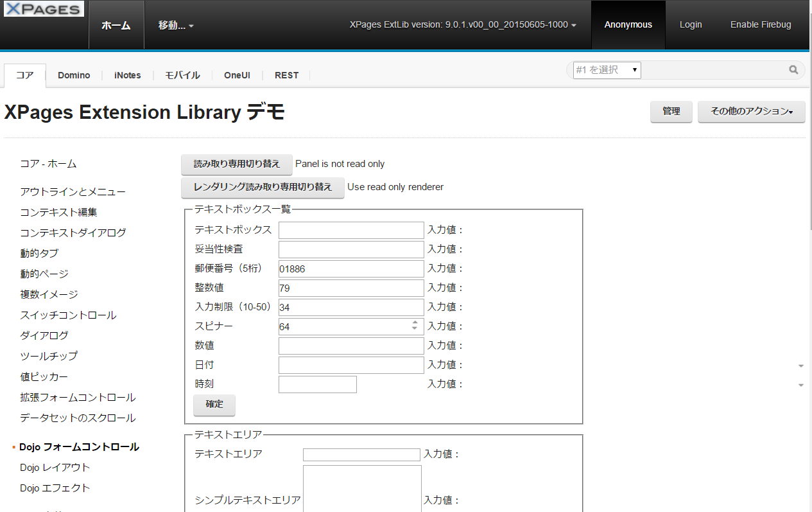Increase the spinner value with up arrow
812x512 pixels.
[x=415, y=322]
